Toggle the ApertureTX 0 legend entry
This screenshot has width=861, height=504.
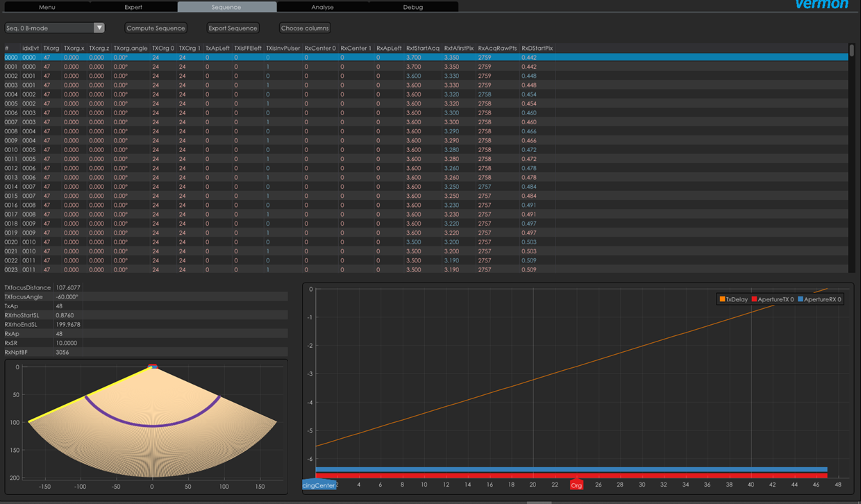point(776,299)
